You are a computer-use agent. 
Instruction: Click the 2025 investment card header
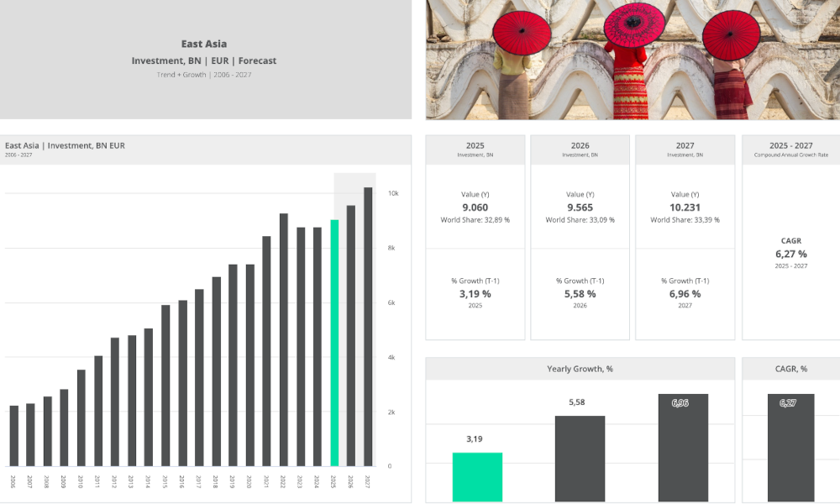tap(475, 150)
